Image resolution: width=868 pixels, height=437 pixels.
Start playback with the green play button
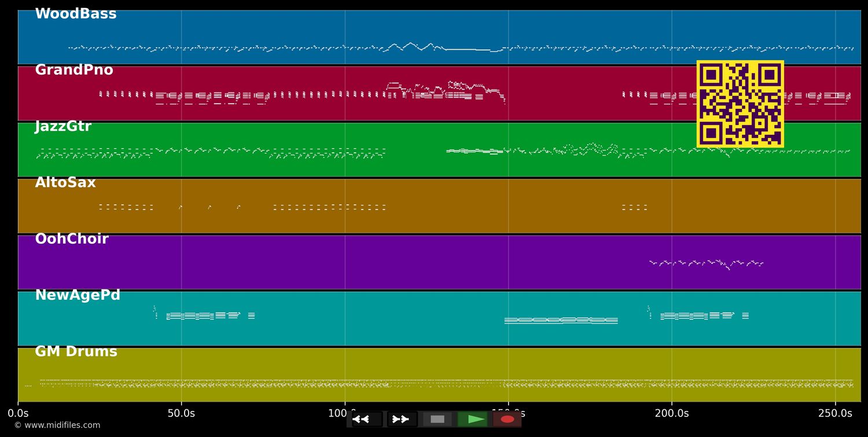(473, 419)
